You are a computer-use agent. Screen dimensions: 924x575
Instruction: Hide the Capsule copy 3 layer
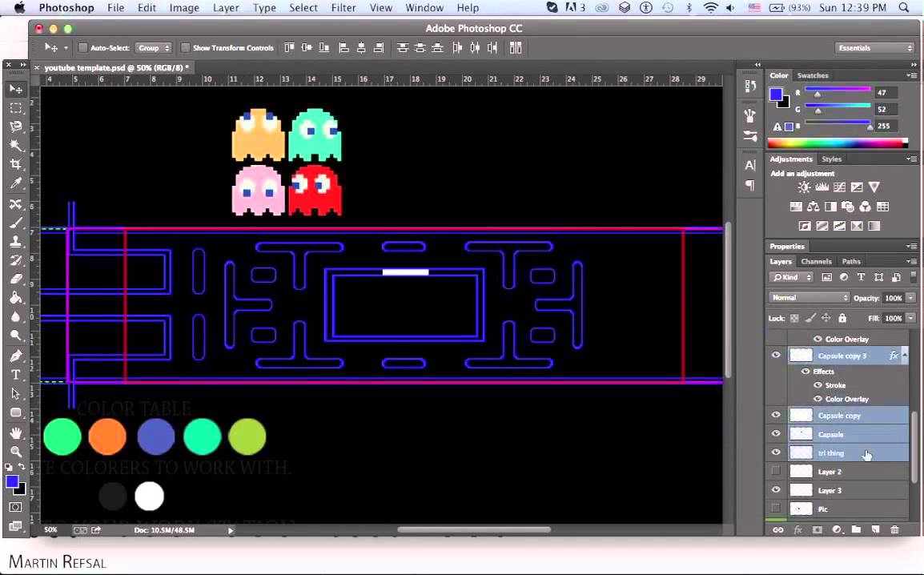click(x=776, y=355)
